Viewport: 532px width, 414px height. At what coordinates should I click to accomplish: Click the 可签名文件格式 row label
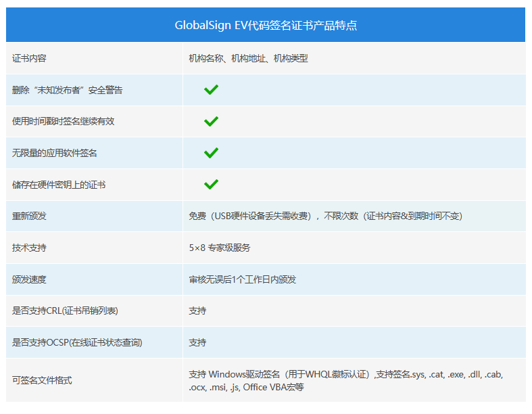tap(42, 380)
